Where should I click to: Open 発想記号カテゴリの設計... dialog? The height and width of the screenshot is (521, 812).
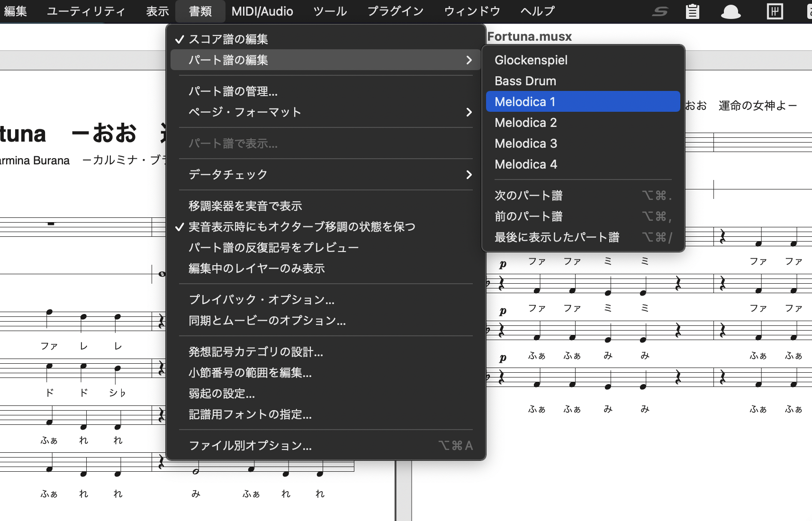[x=326, y=352]
